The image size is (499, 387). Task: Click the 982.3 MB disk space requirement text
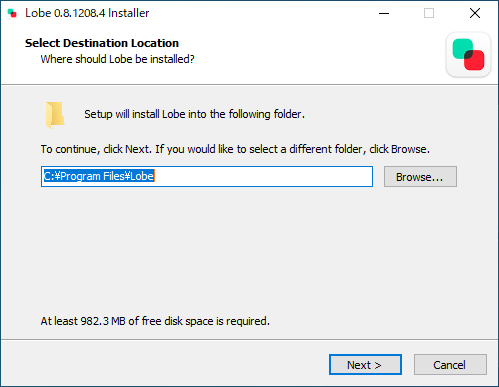[155, 321]
